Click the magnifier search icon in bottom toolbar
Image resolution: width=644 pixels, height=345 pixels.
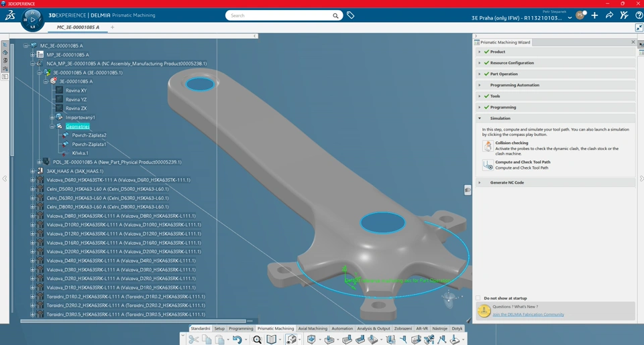257,339
